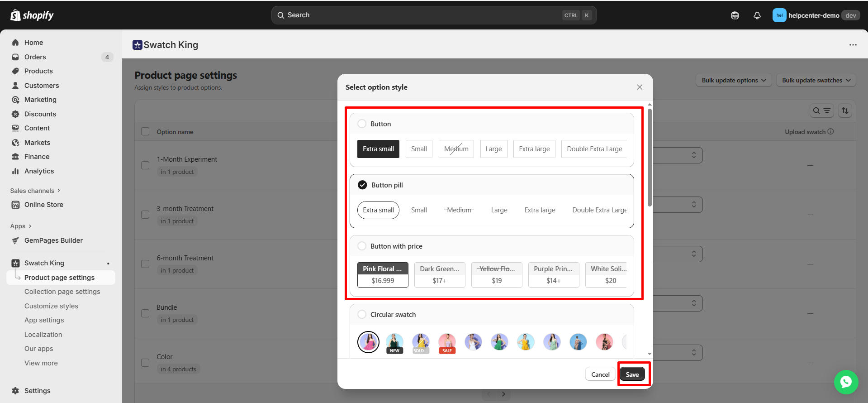Select the Button style radio option

[x=362, y=124]
